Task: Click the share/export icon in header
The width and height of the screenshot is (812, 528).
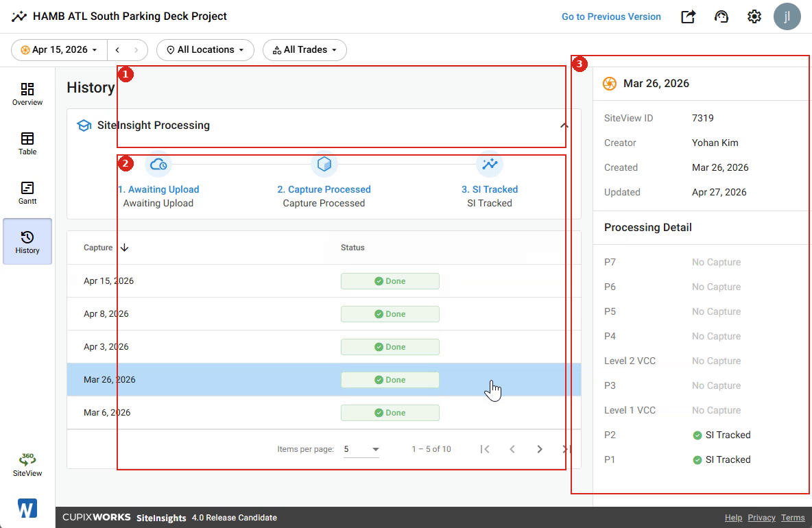Action: 688,16
